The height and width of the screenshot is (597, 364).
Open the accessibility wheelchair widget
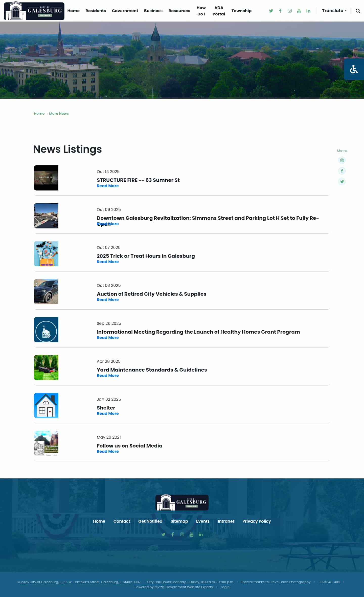[354, 69]
